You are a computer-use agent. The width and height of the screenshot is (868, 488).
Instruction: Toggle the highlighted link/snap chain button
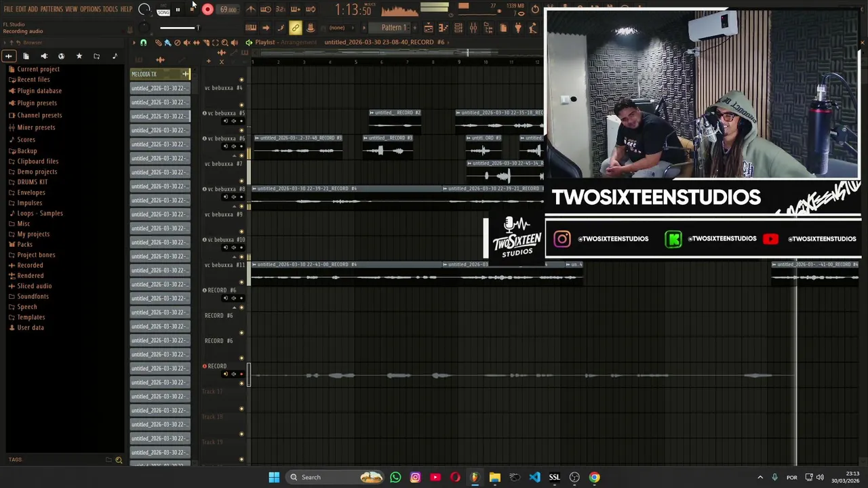click(295, 28)
